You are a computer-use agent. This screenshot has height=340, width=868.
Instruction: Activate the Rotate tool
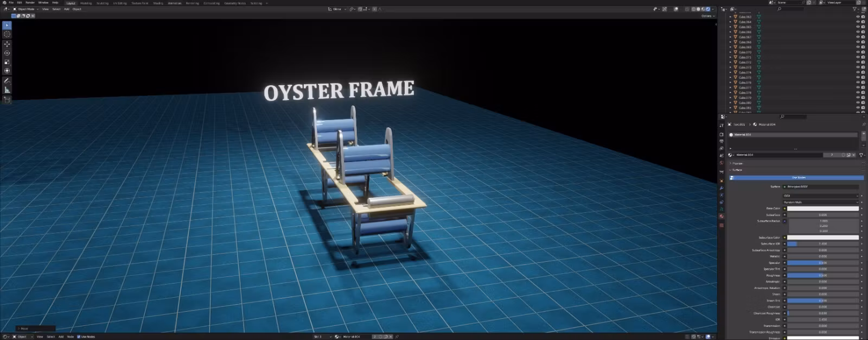tap(7, 53)
